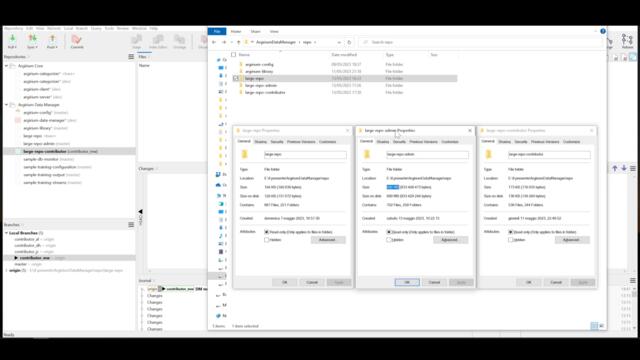
Task: Click OK in large-repo-contributor Properties
Action: pos(529,282)
